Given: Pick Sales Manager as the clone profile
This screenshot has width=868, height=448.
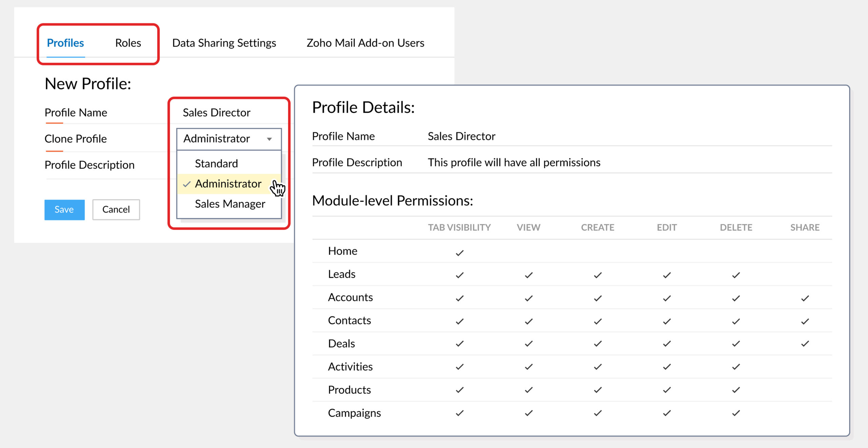Looking at the screenshot, I should tap(230, 203).
